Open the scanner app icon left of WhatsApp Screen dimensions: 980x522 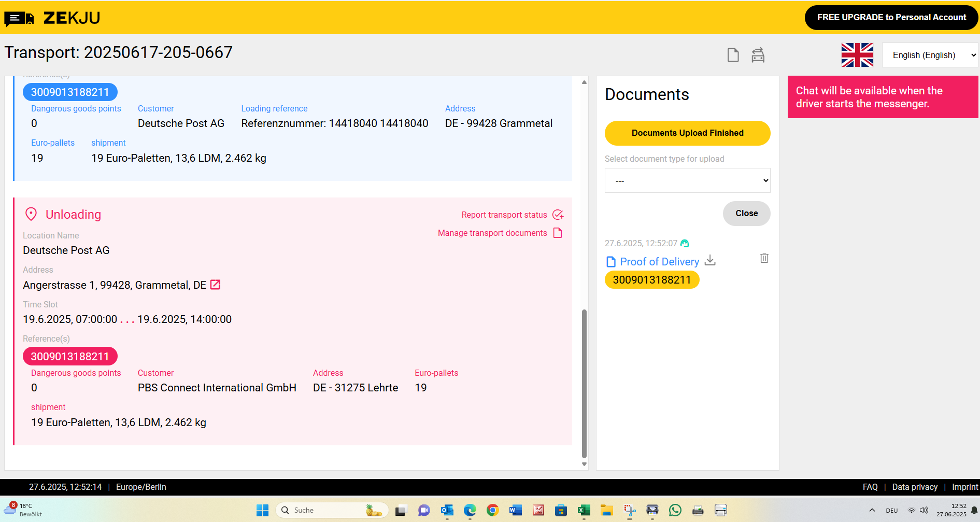coord(652,511)
